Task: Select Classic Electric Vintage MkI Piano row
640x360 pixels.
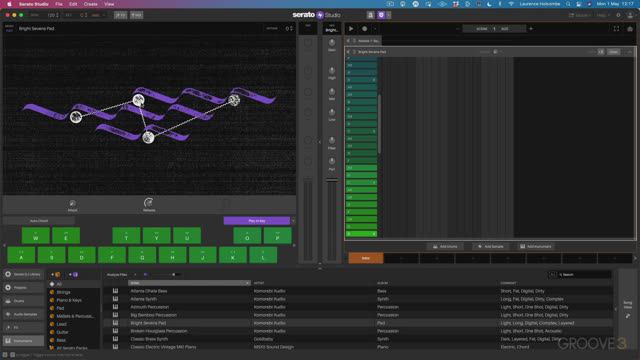Action: [358, 347]
